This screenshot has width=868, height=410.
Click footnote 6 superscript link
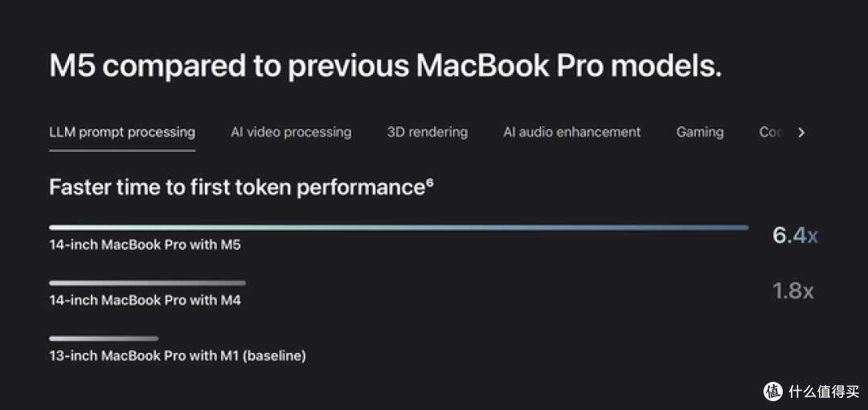click(x=429, y=182)
